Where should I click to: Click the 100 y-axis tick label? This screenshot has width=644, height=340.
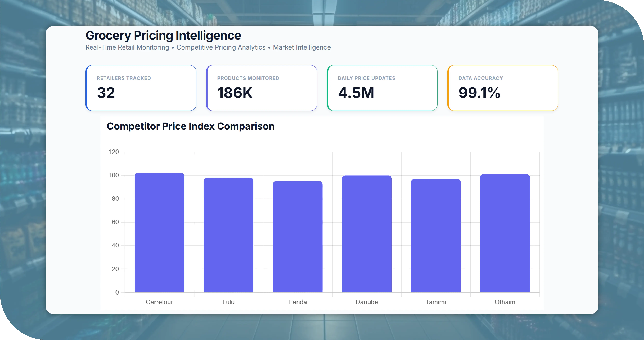(x=114, y=175)
